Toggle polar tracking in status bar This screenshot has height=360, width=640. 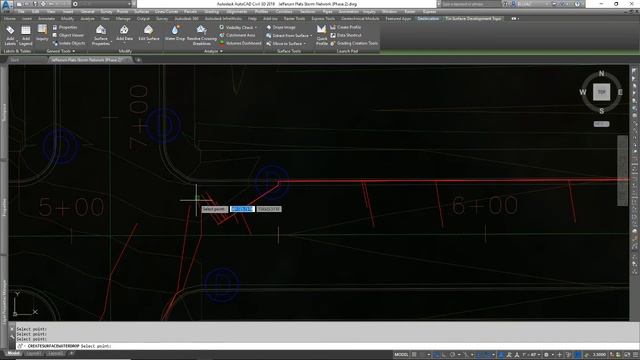(x=453, y=355)
